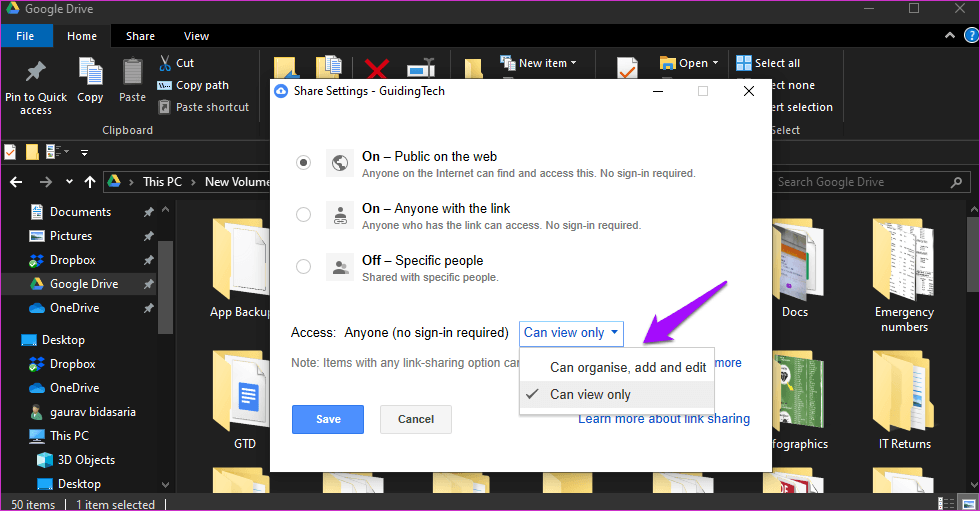The width and height of the screenshot is (980, 511).
Task: Select This PC in navigation tree
Action: point(69,436)
